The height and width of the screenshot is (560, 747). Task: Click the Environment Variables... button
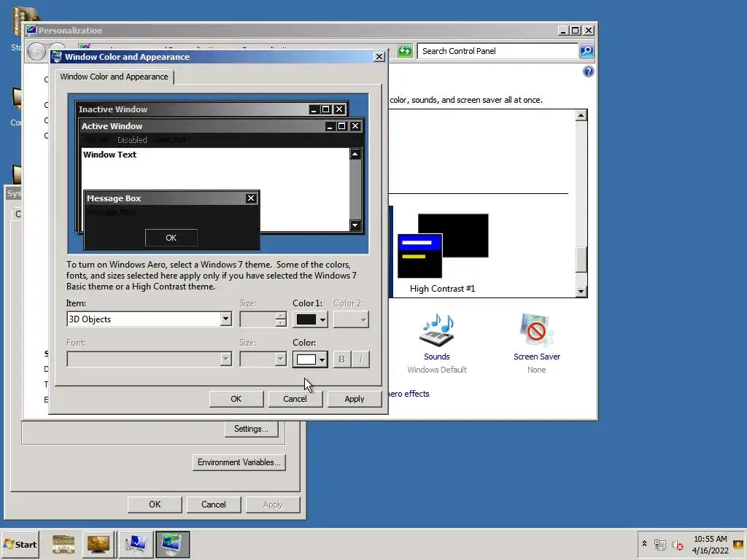(239, 462)
